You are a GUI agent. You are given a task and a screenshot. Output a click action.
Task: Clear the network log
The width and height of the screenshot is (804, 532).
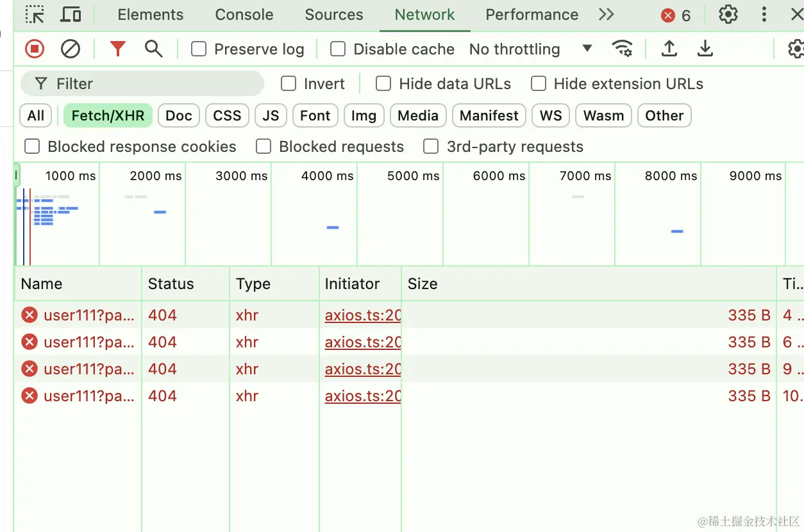coord(71,49)
